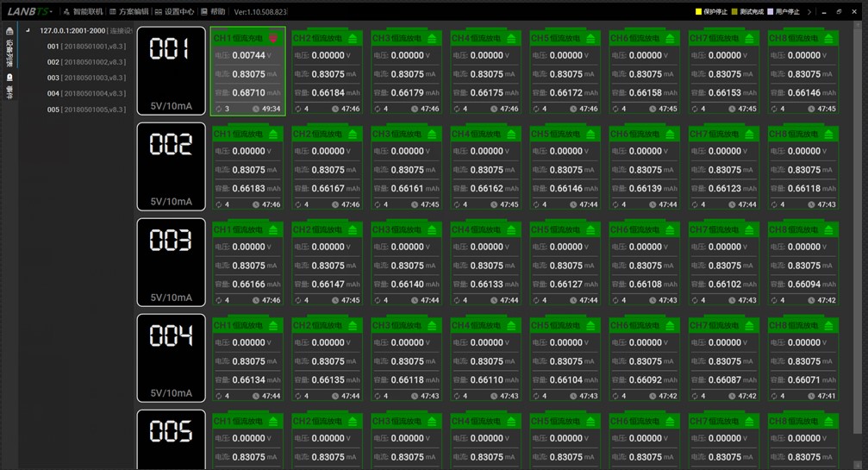Open the 方案编辑 menu

click(128, 12)
